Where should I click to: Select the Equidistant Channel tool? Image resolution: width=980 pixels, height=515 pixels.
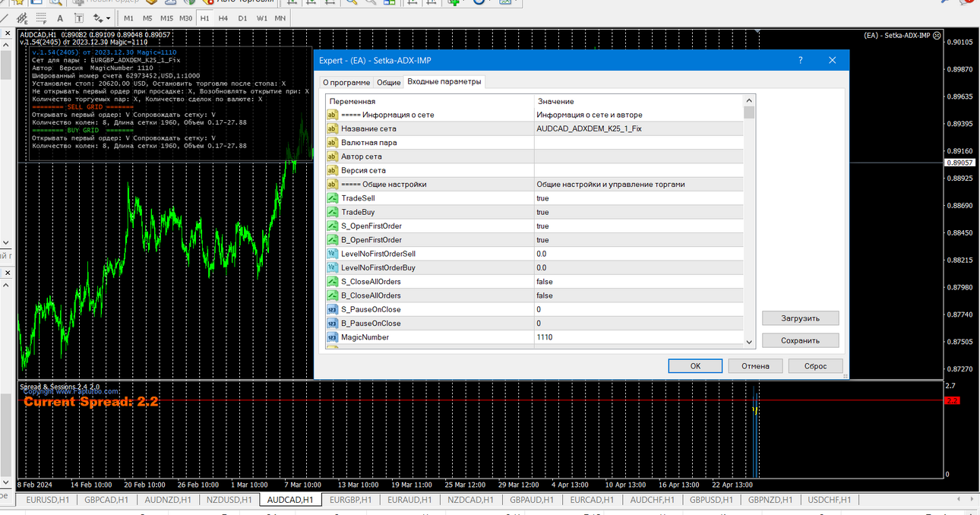pos(22,18)
